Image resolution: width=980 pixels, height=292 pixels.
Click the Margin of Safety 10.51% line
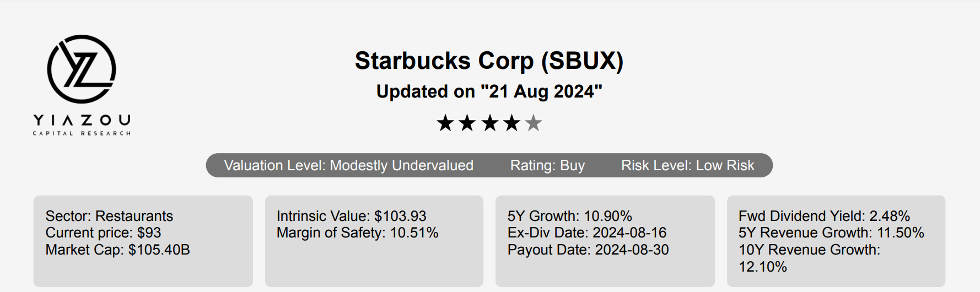(357, 232)
